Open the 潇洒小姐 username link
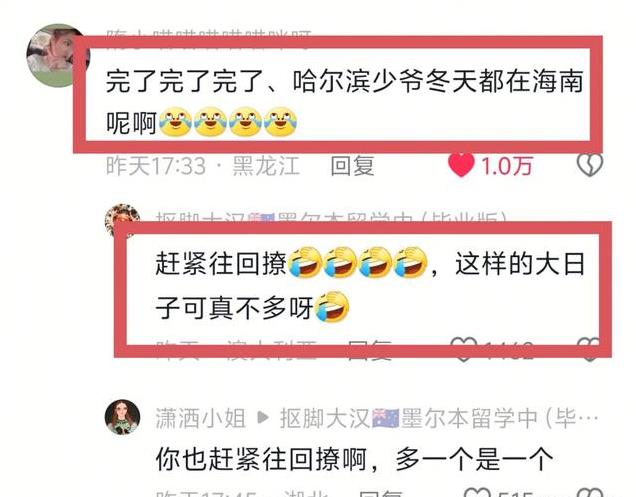Image resolution: width=636 pixels, height=497 pixels. coord(200,418)
